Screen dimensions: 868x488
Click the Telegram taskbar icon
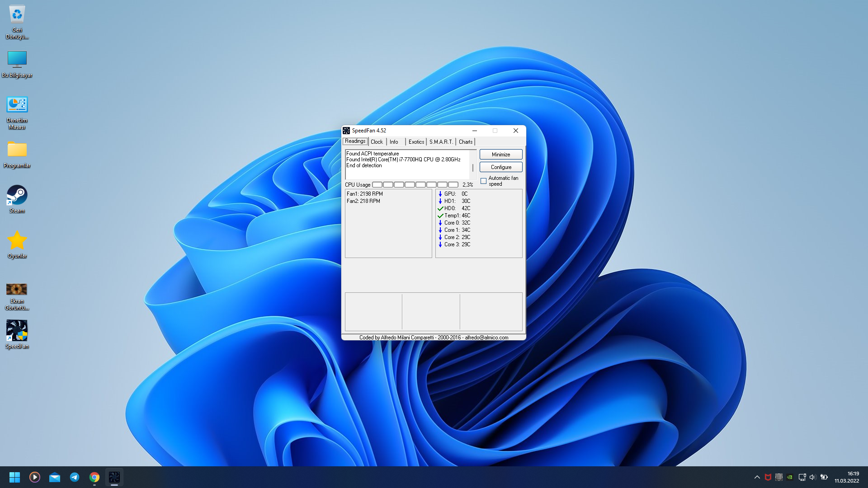(75, 477)
